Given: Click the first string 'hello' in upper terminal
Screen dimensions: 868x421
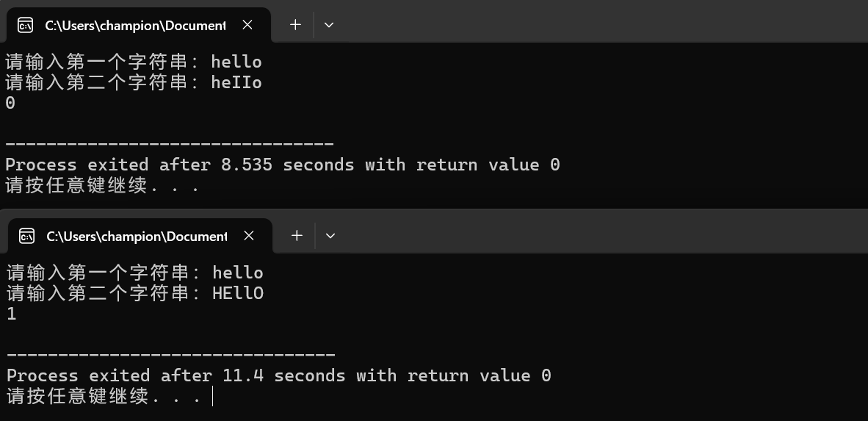Looking at the screenshot, I should click(x=236, y=62).
